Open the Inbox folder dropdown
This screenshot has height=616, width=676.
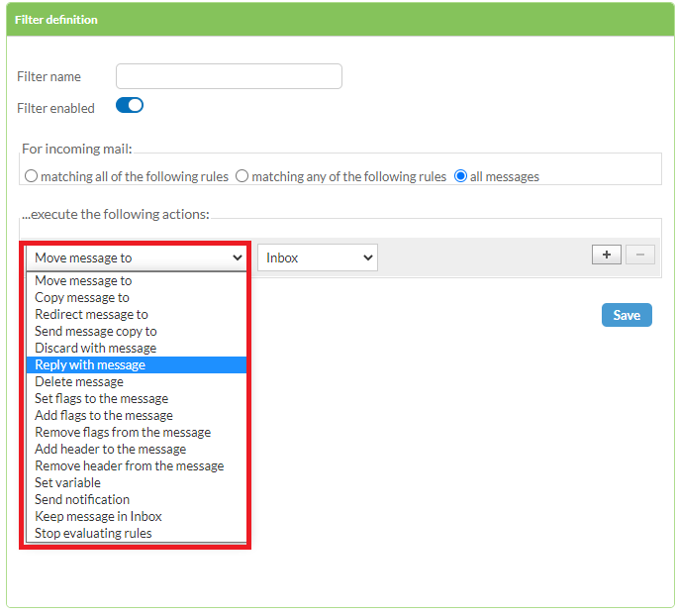[318, 257]
